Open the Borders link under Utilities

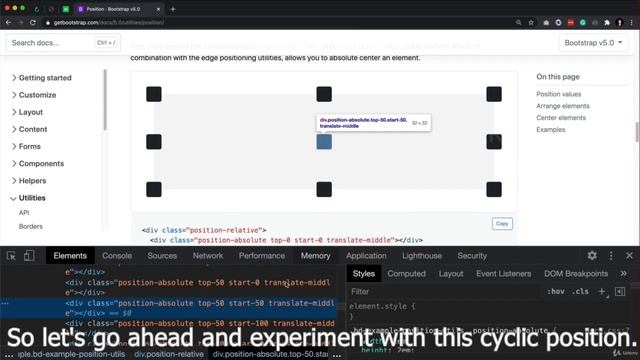pos(31,226)
